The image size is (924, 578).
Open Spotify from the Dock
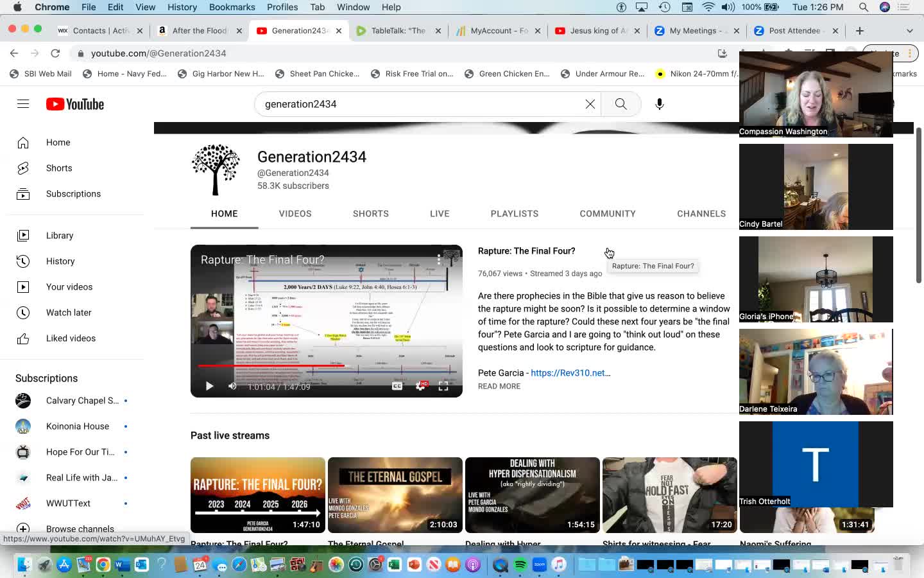tap(520, 565)
